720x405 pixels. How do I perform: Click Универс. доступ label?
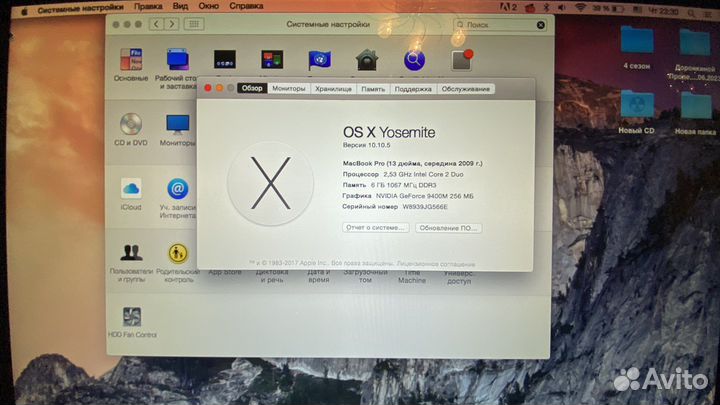(x=459, y=277)
